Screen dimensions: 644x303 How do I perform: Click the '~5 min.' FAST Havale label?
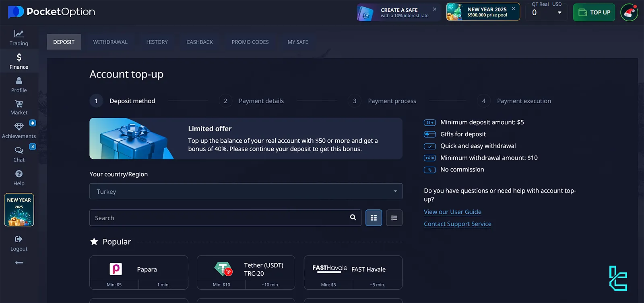click(x=378, y=285)
